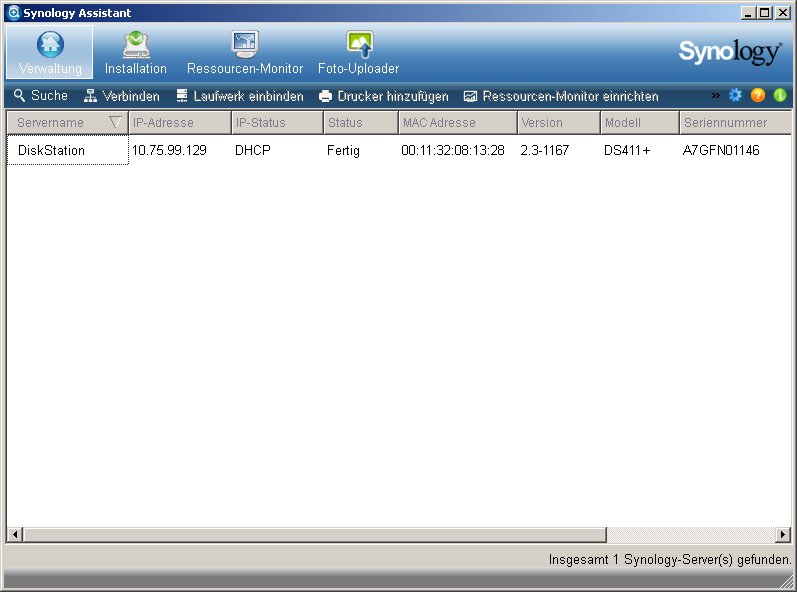Click the horizontal scrollbar right arrow
The width and height of the screenshot is (797, 592).
(783, 535)
